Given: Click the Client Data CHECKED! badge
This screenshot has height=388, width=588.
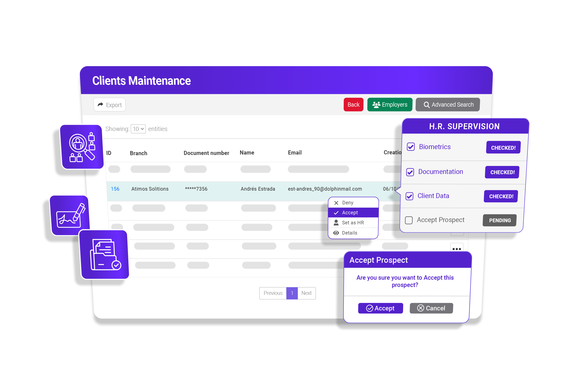Looking at the screenshot, I should click(501, 196).
